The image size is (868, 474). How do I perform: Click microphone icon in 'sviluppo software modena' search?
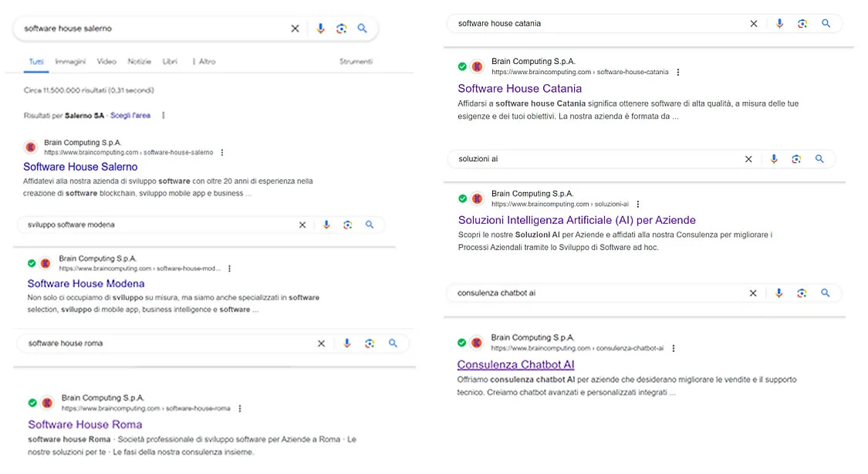pos(326,225)
